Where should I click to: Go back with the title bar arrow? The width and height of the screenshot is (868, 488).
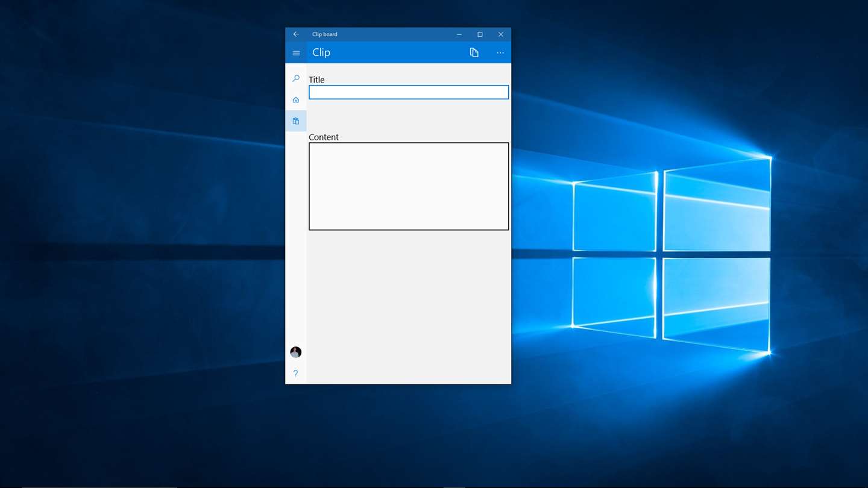point(296,34)
